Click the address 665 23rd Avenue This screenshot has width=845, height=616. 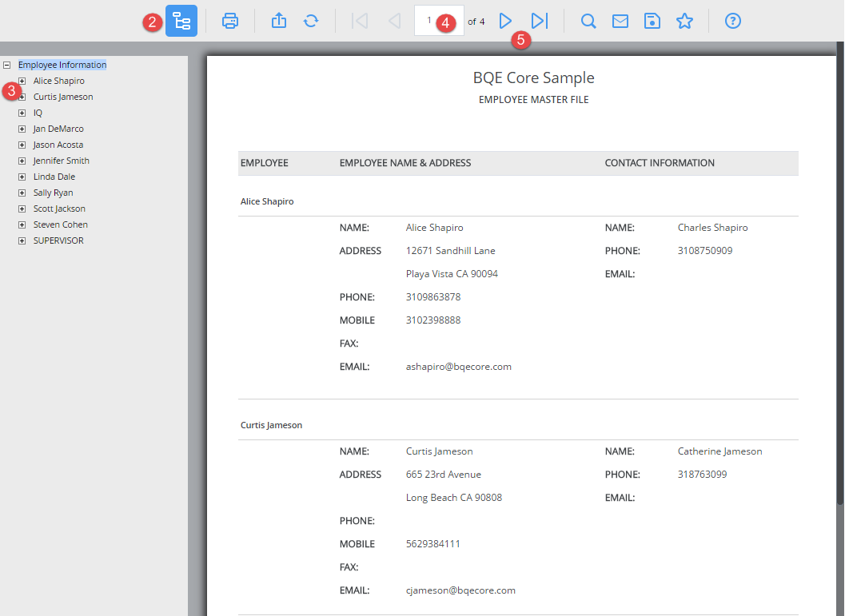point(444,475)
